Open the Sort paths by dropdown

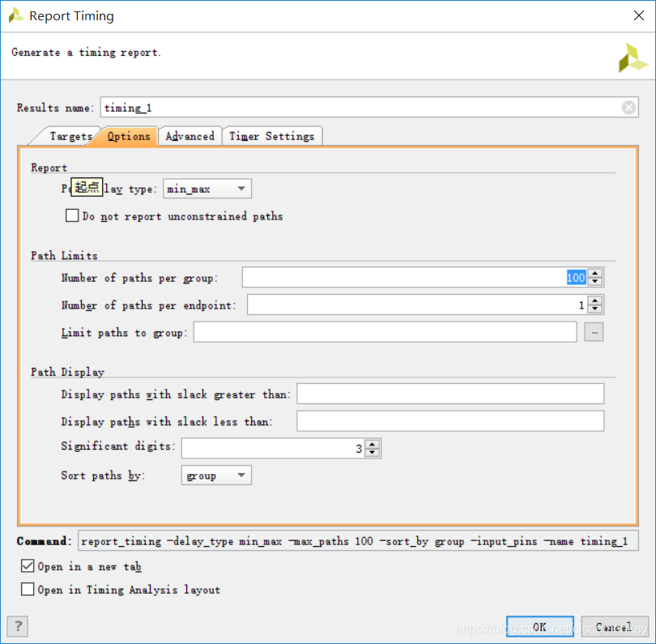(x=216, y=476)
